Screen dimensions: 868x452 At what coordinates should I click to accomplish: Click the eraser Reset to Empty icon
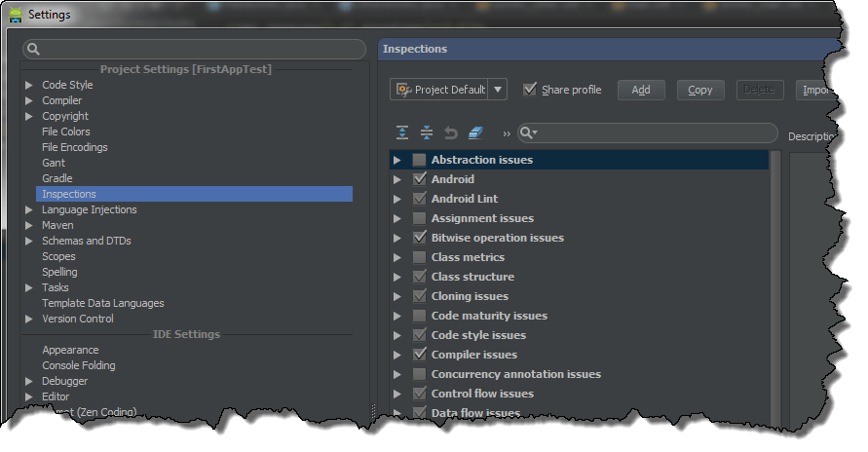tap(475, 132)
